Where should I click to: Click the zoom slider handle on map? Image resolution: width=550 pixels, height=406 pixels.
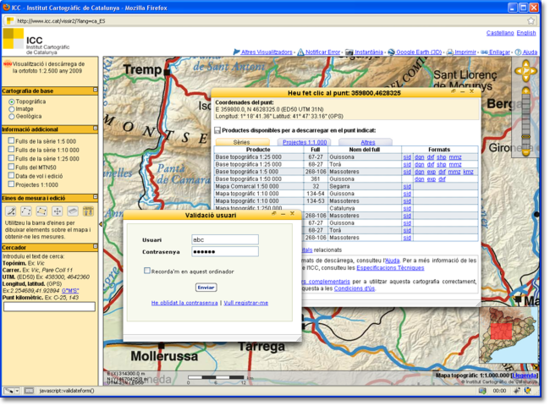(525, 137)
